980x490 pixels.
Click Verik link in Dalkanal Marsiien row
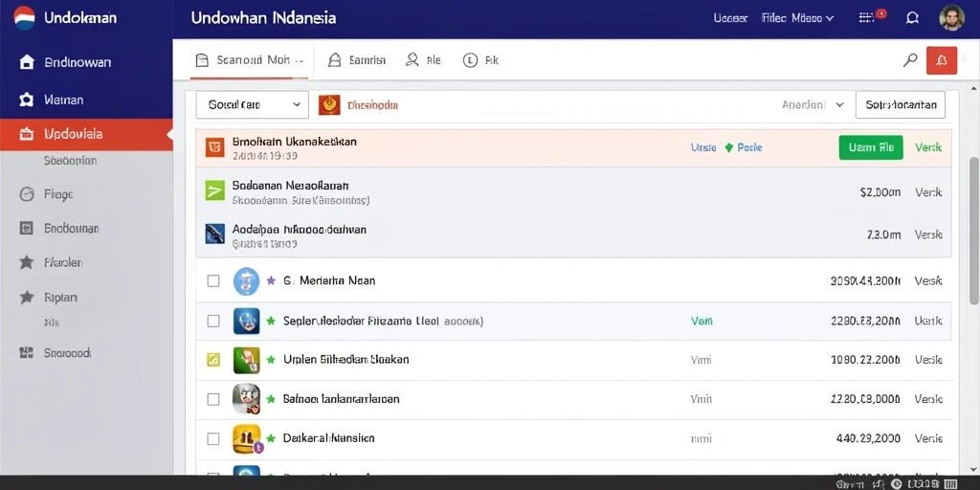(928, 438)
